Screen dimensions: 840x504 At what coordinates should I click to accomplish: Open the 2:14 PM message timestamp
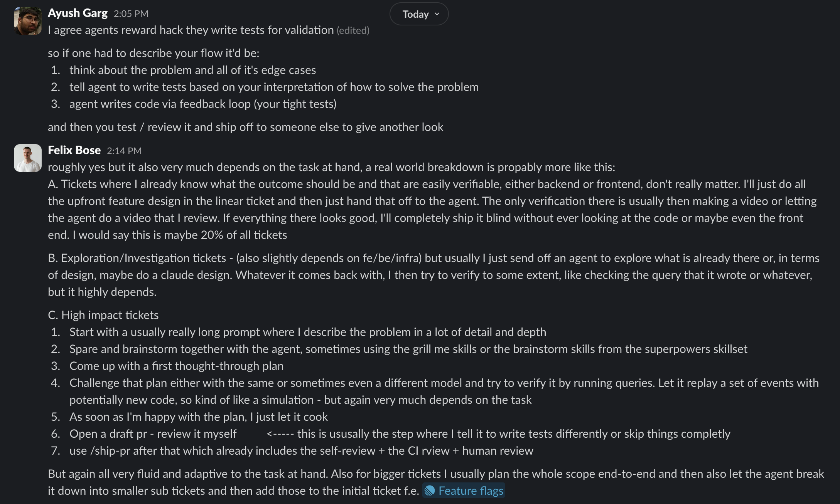pos(124,151)
